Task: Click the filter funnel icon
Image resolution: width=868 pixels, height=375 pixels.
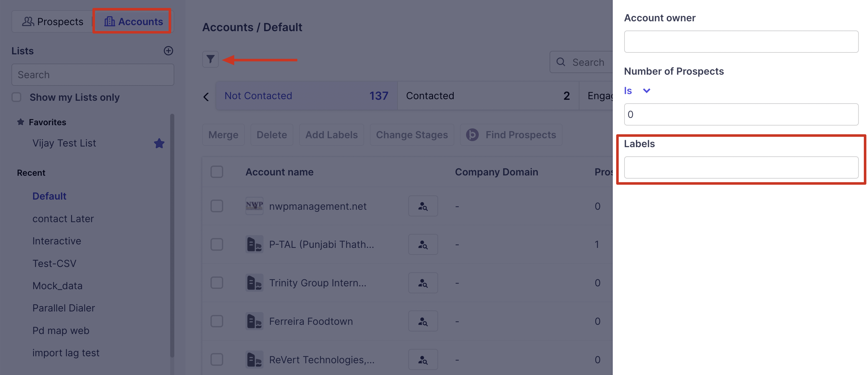Action: click(210, 59)
